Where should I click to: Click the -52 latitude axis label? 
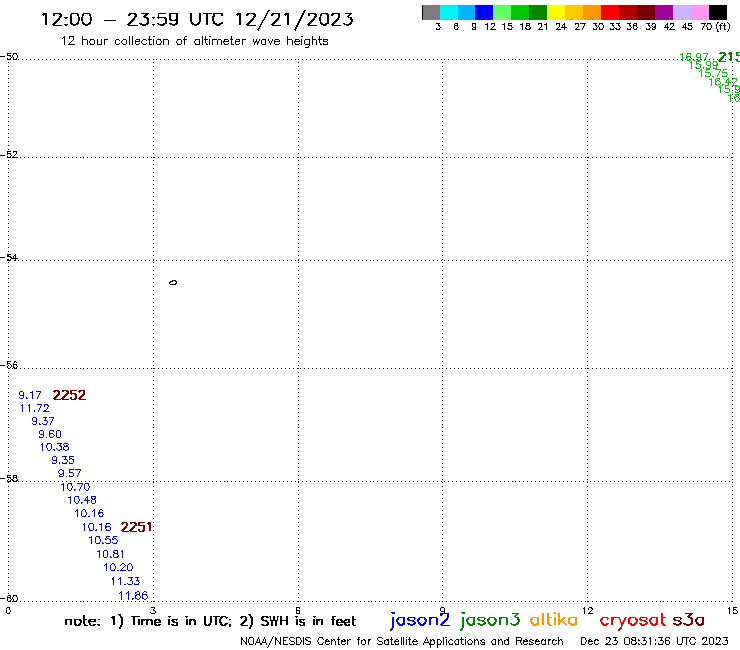click(x=9, y=155)
